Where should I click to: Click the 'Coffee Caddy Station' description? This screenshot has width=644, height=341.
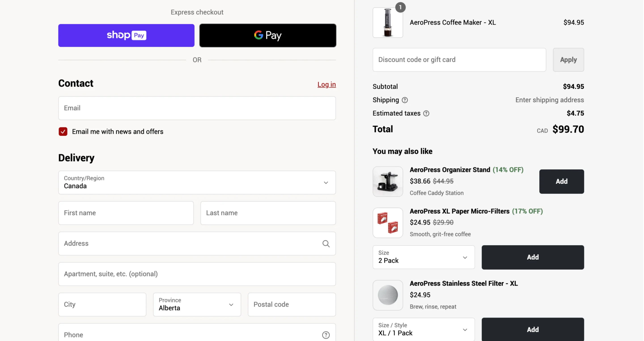436,193
